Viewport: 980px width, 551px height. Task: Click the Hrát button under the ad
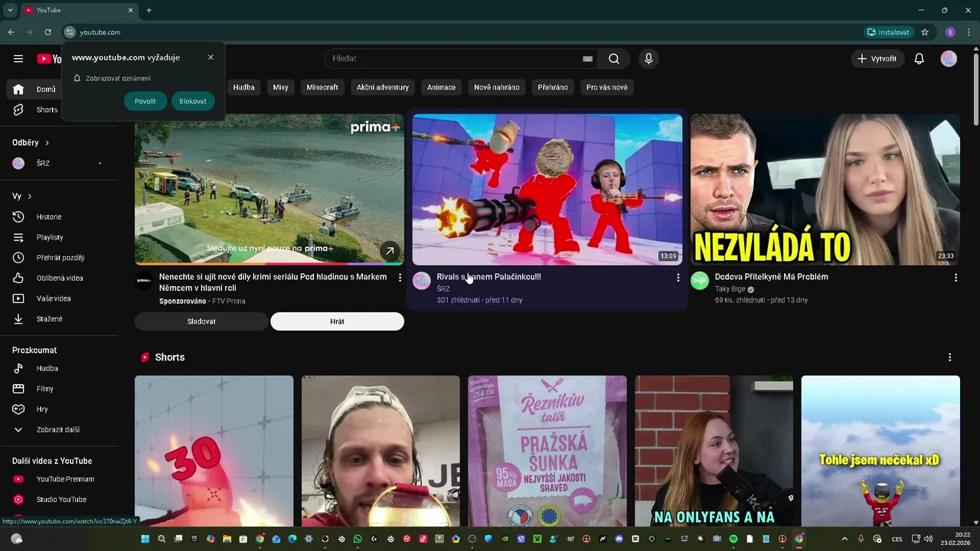(x=337, y=321)
